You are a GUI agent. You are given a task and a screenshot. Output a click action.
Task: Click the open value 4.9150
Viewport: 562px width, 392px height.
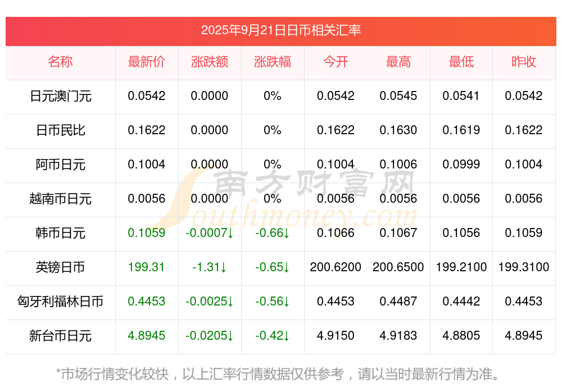click(x=336, y=335)
